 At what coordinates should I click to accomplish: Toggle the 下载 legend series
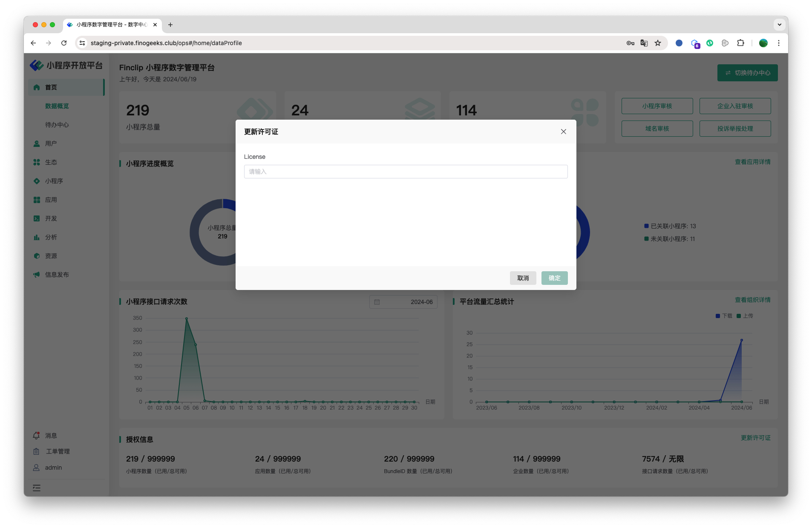coord(724,316)
